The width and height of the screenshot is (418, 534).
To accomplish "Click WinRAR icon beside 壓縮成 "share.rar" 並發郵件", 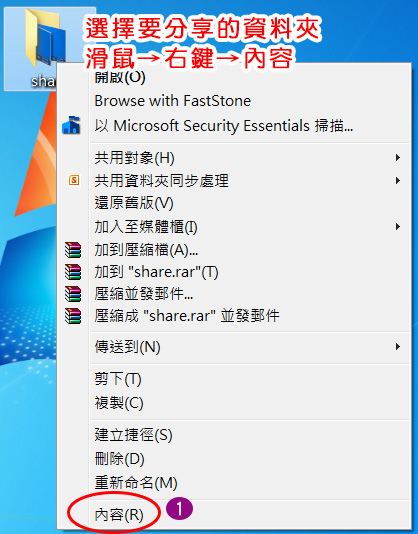I will pyautogui.click(x=73, y=316).
